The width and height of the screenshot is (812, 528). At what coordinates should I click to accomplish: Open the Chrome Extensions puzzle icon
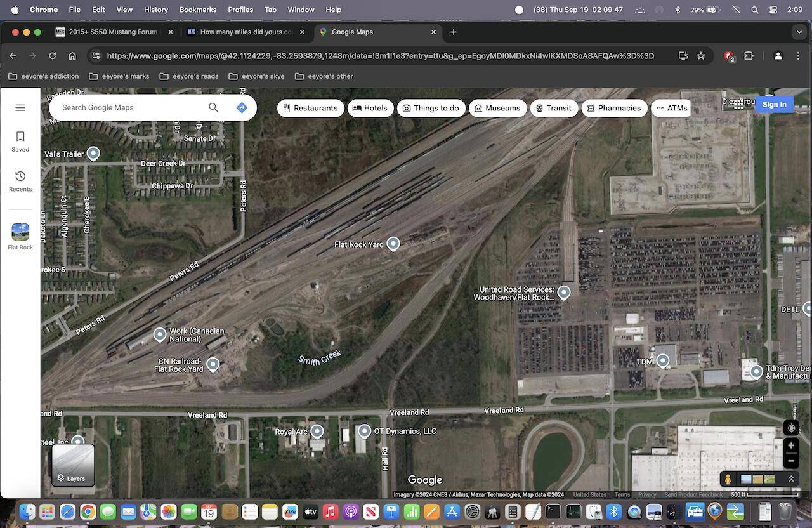click(x=749, y=56)
